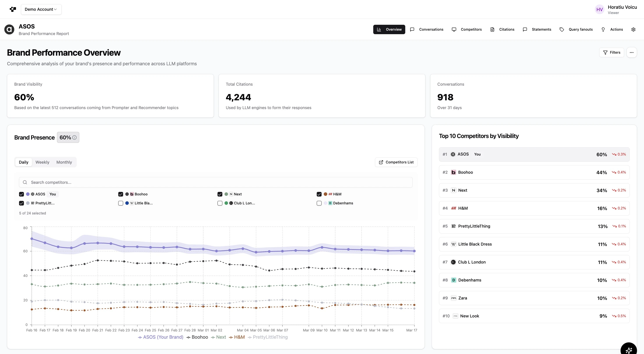Click the app logo in top-left corner

click(13, 9)
